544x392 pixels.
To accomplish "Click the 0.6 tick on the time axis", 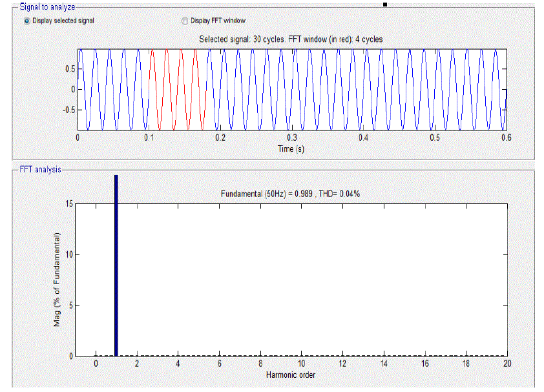I will (x=506, y=138).
